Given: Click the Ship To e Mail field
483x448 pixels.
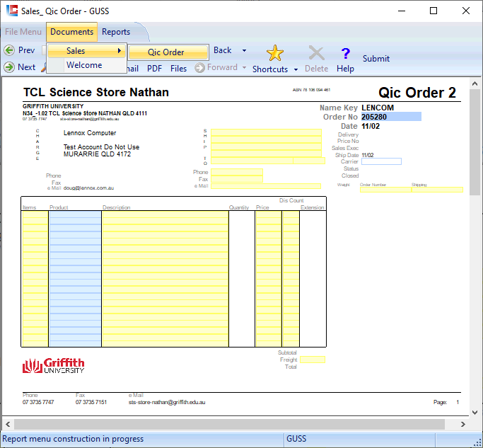Looking at the screenshot, I should click(266, 186).
